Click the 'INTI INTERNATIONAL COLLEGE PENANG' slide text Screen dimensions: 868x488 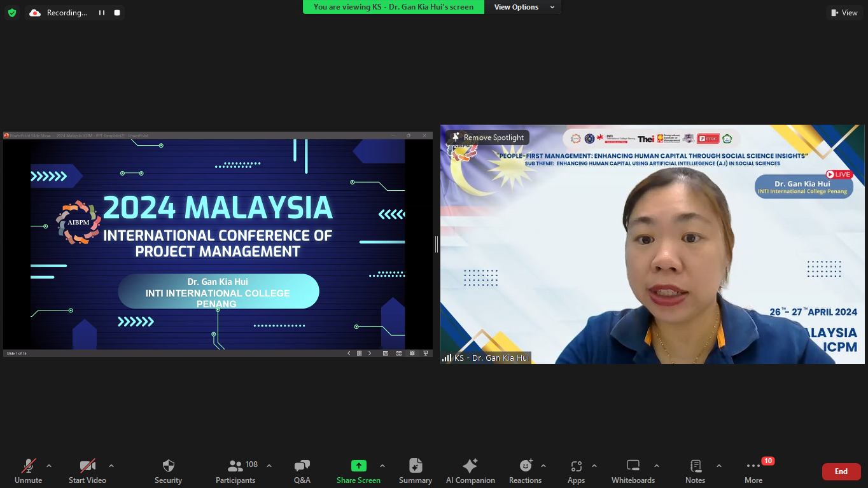(218, 298)
